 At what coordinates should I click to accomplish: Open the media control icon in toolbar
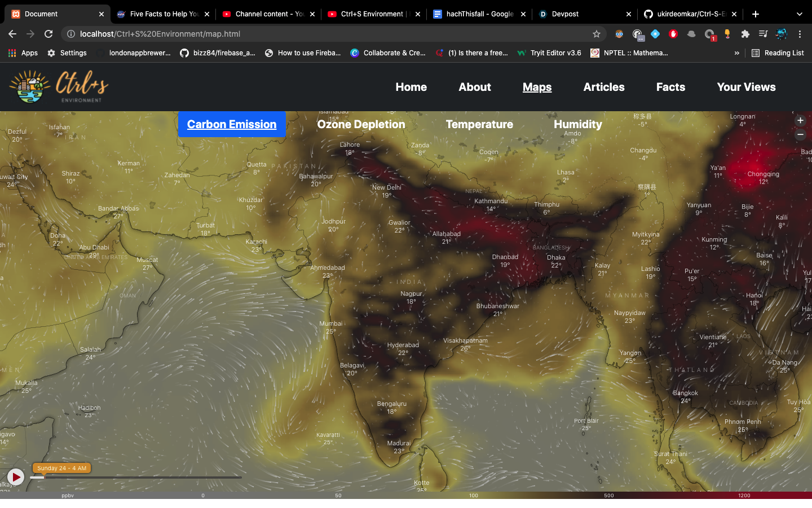click(x=764, y=34)
